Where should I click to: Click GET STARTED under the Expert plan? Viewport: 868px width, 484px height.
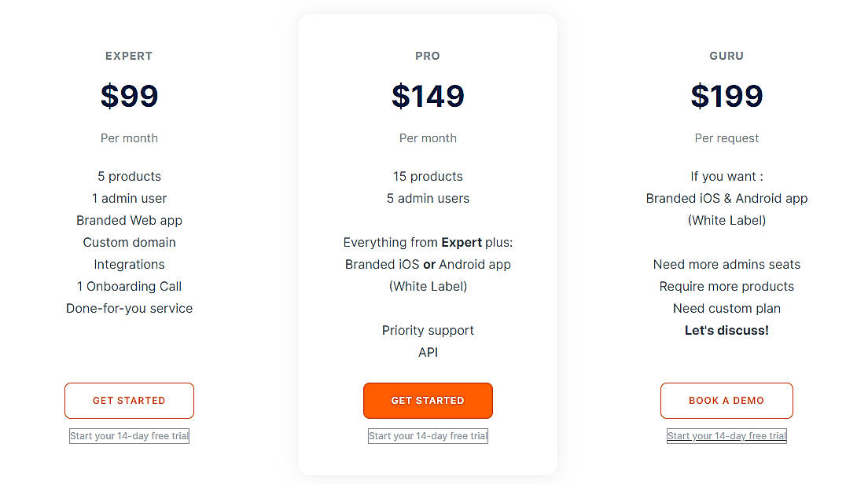click(x=129, y=401)
